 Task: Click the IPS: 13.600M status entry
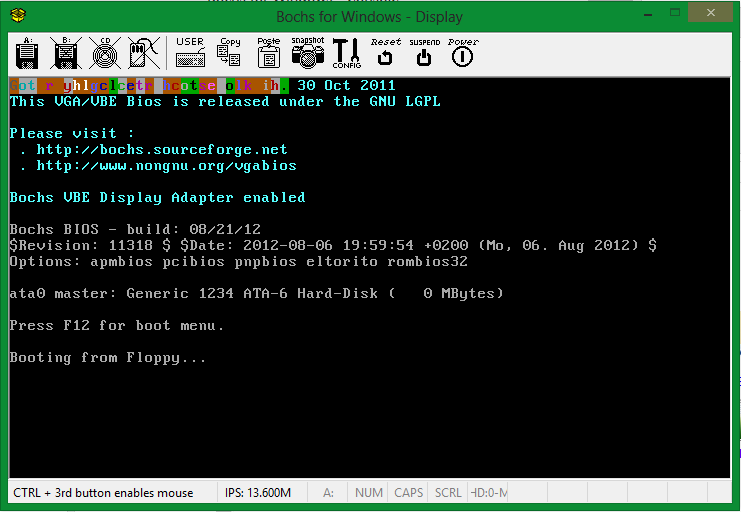[258, 493]
